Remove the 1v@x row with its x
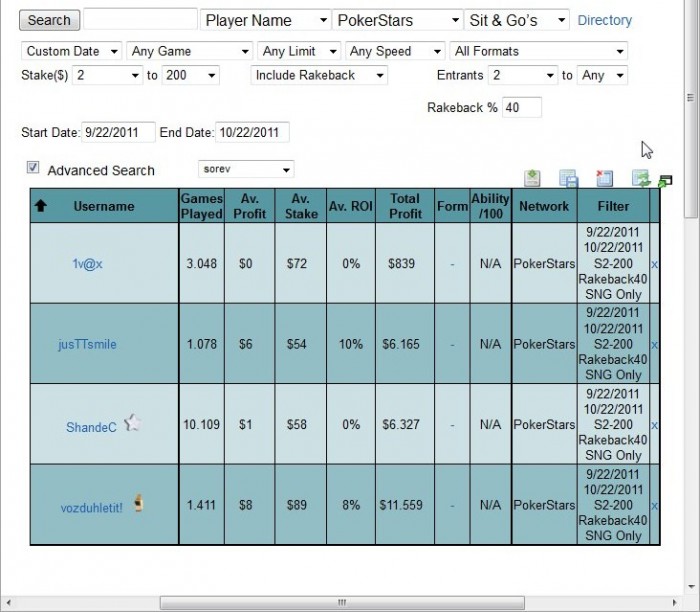This screenshot has width=700, height=612. pos(654,264)
